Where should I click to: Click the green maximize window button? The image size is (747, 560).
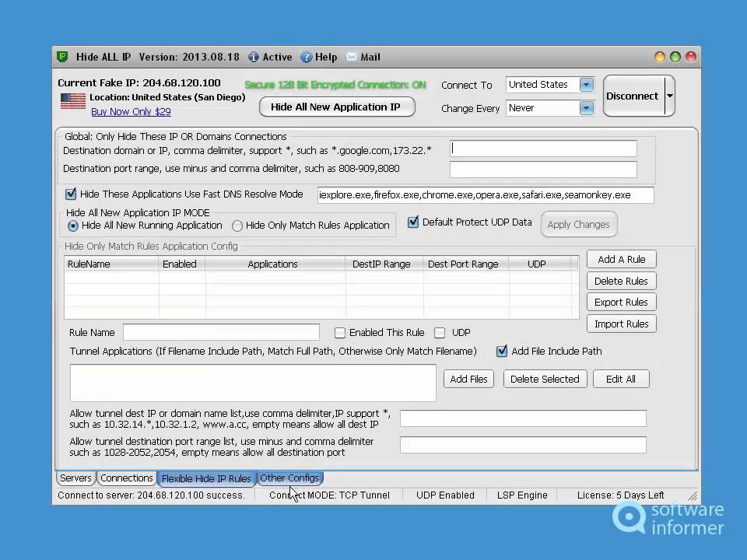(x=675, y=57)
